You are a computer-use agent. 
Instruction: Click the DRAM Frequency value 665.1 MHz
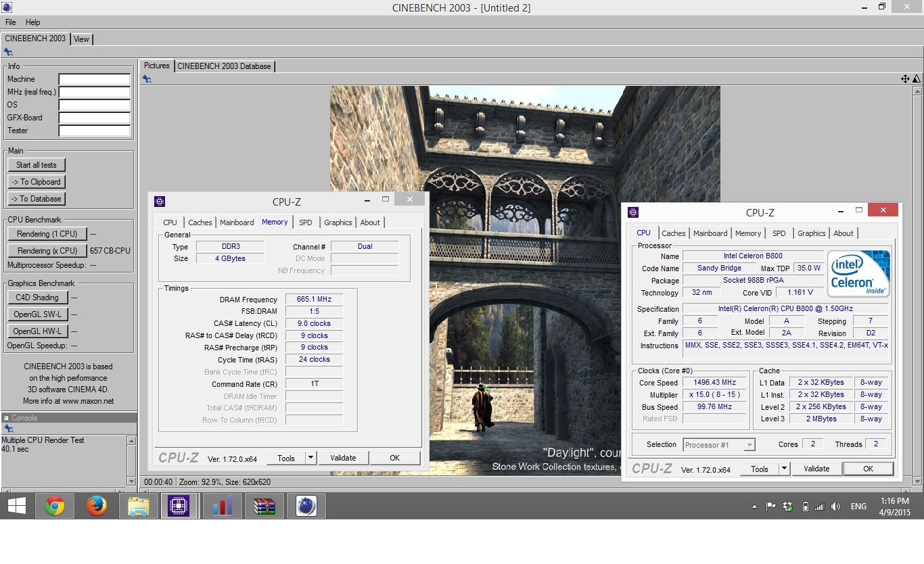(314, 300)
